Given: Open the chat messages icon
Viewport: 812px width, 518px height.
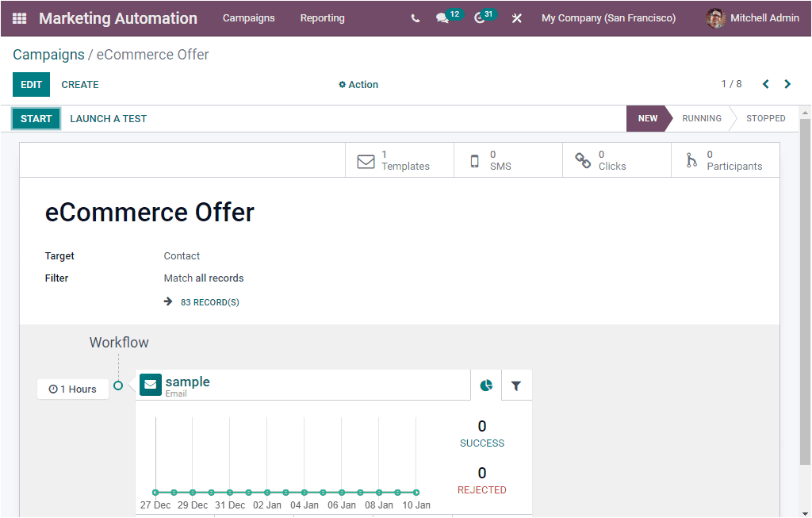Looking at the screenshot, I should [442, 18].
